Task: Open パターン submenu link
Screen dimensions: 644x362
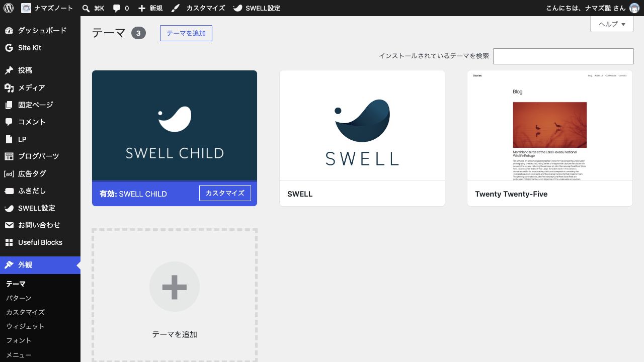Action: (x=19, y=298)
